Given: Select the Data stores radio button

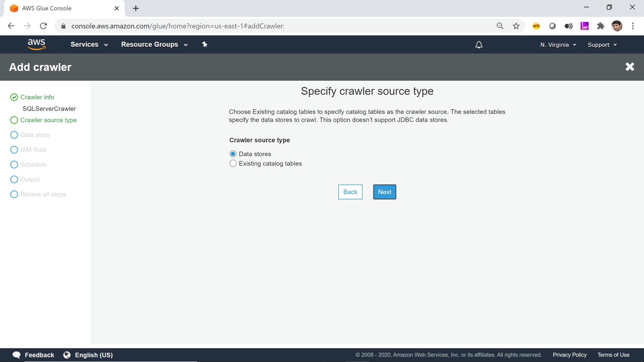Looking at the screenshot, I should point(233,154).
